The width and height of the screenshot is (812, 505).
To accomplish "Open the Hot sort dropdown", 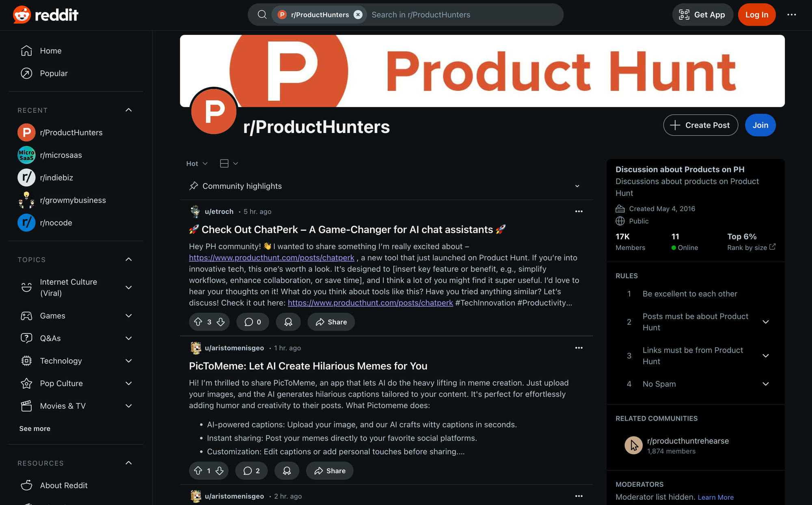I will [x=197, y=163].
